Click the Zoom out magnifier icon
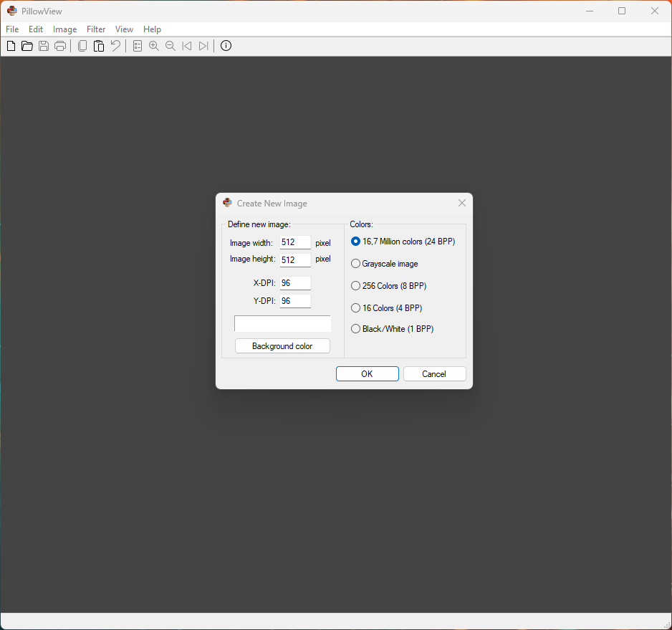 170,46
